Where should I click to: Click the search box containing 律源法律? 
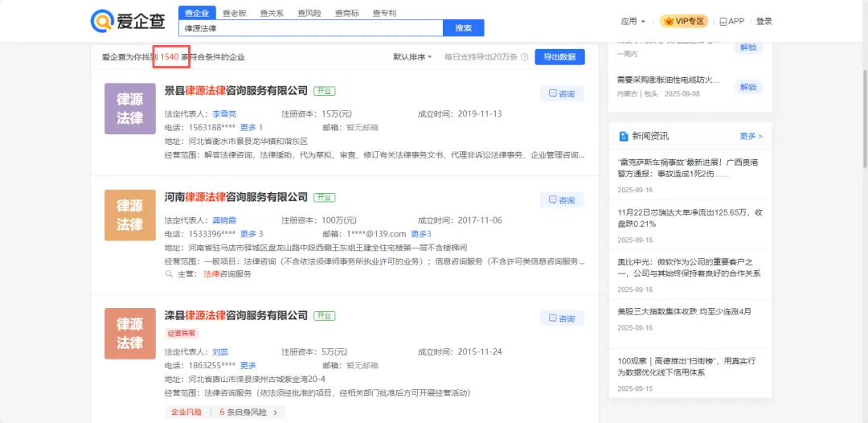coord(310,27)
